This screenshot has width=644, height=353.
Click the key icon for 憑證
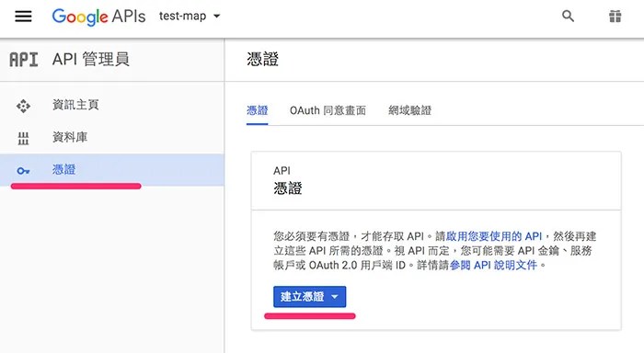(23, 170)
